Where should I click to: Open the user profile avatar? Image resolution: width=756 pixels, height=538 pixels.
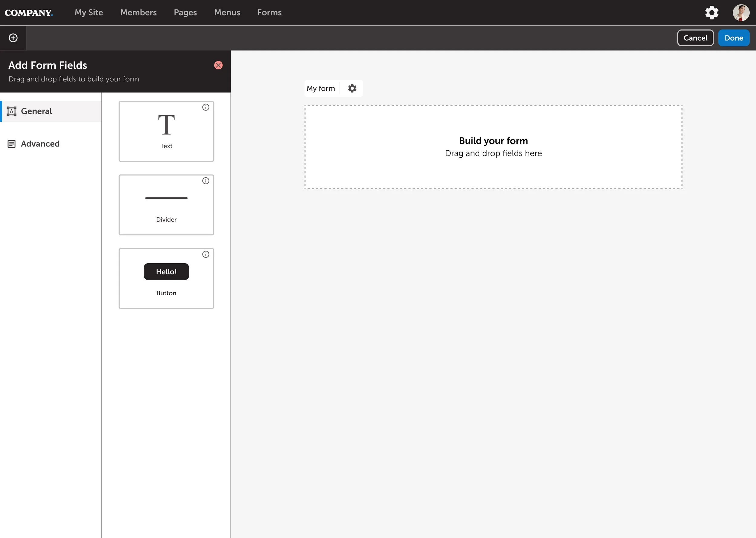pyautogui.click(x=741, y=13)
